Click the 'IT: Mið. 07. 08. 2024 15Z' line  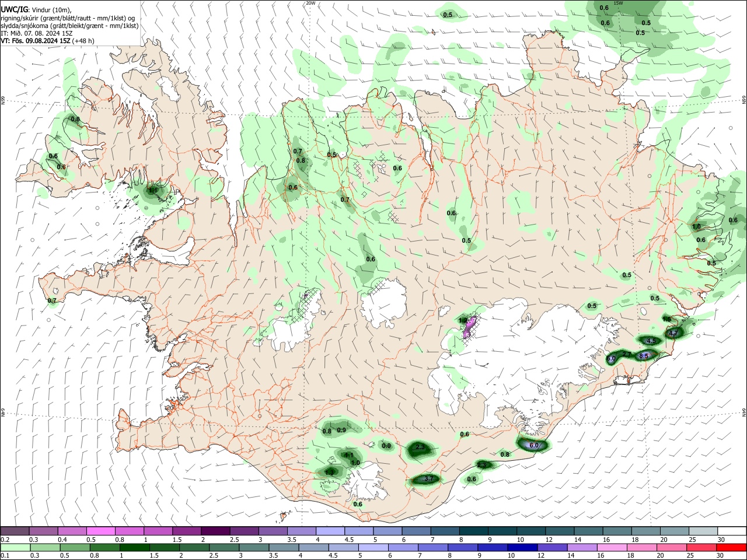pos(37,33)
